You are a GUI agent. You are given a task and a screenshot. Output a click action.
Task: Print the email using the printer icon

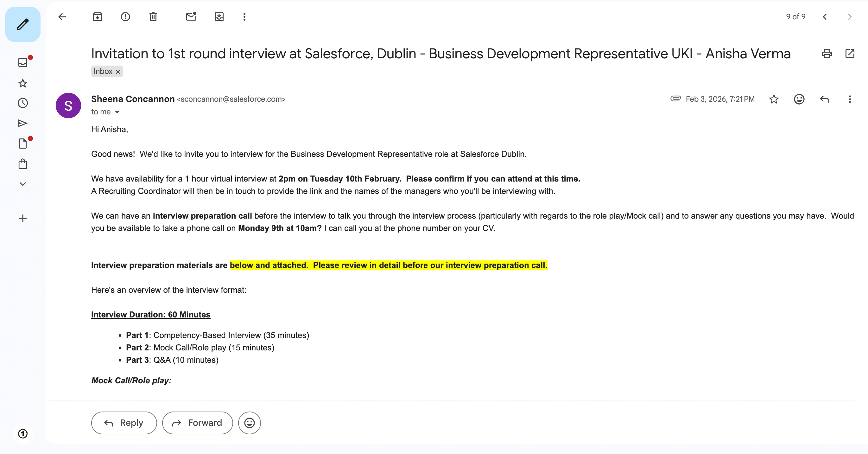[x=827, y=54]
